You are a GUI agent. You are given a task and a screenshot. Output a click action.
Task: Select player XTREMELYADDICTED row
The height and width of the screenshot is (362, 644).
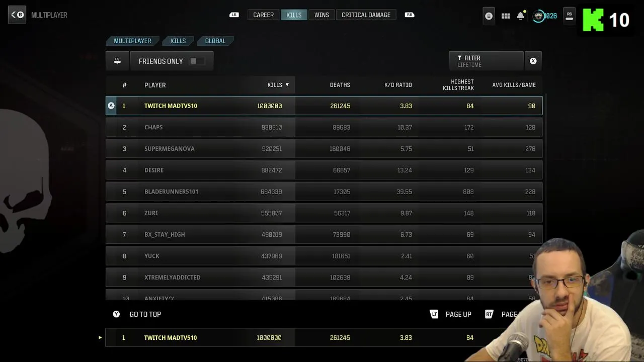324,278
